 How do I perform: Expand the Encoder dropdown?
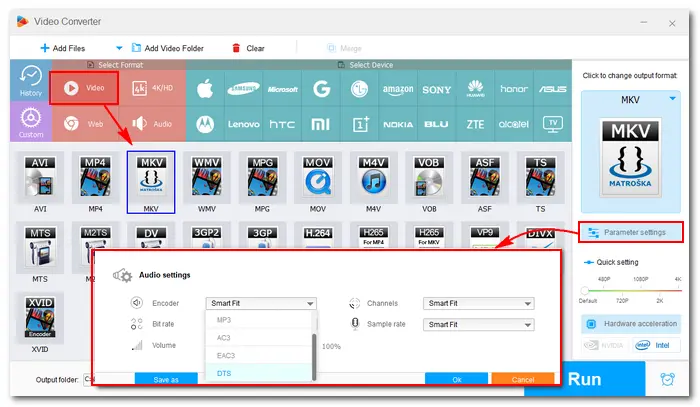[261, 303]
